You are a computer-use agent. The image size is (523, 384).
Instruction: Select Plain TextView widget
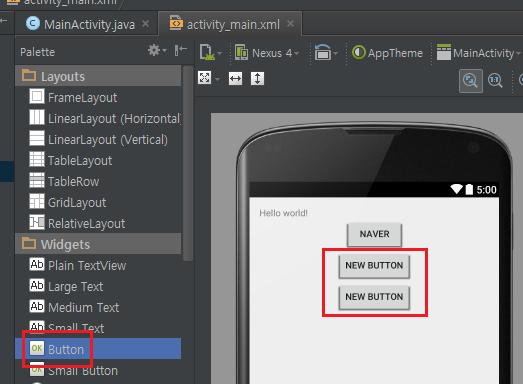(x=98, y=265)
